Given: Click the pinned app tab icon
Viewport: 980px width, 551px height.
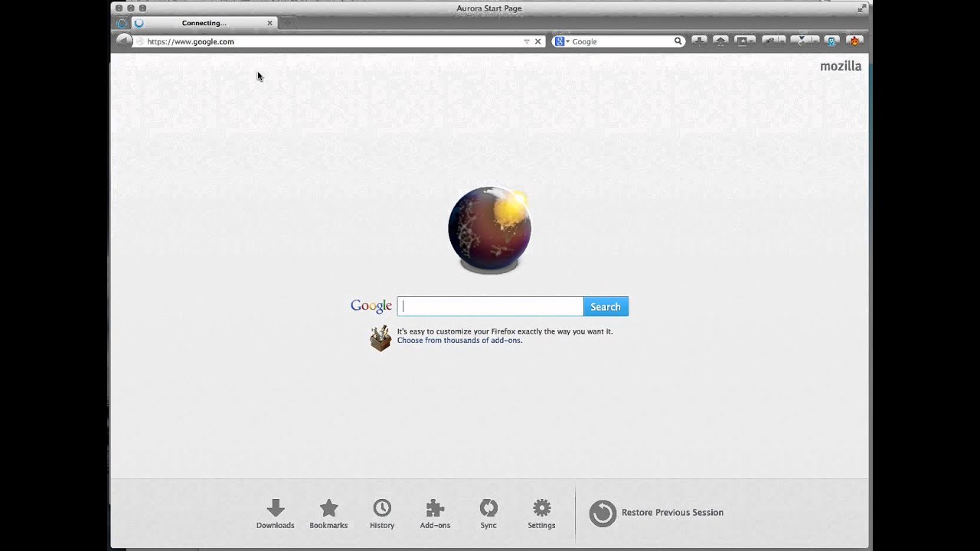Looking at the screenshot, I should (x=122, y=23).
